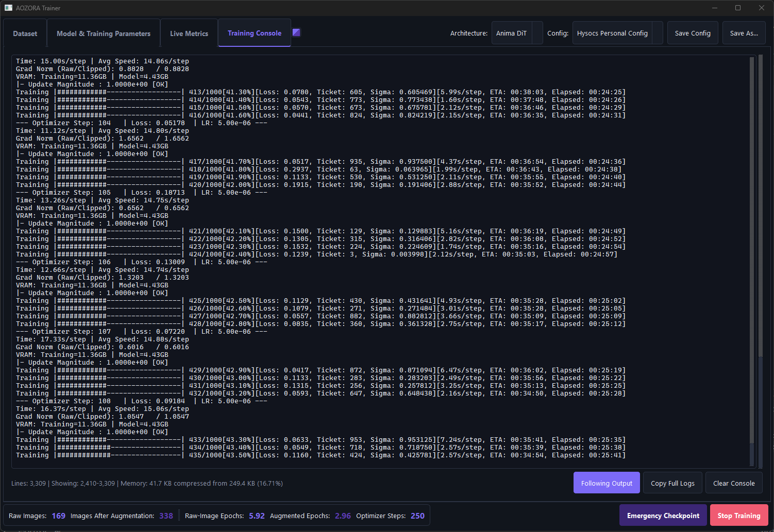Click the Optimizer Steps value 250
Viewport: 774px width, 532px height.
pos(417,516)
